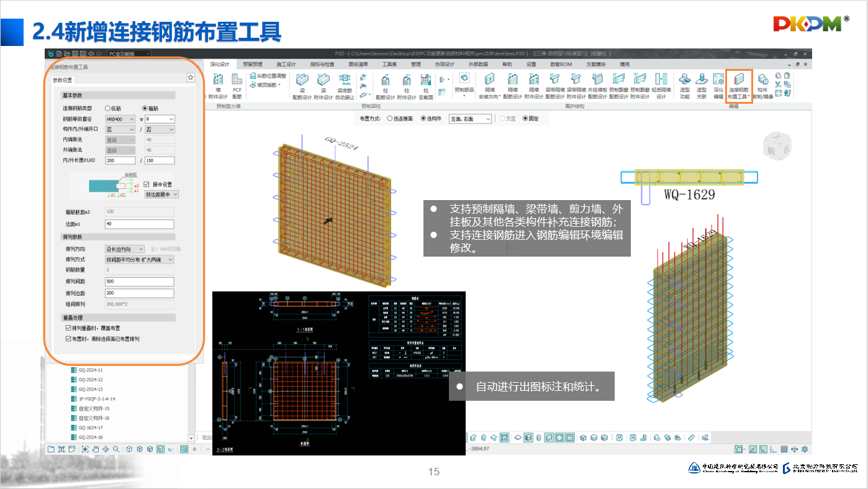
Task: Open the 连接钢筋布置工具 ribbon tool
Action: (738, 86)
